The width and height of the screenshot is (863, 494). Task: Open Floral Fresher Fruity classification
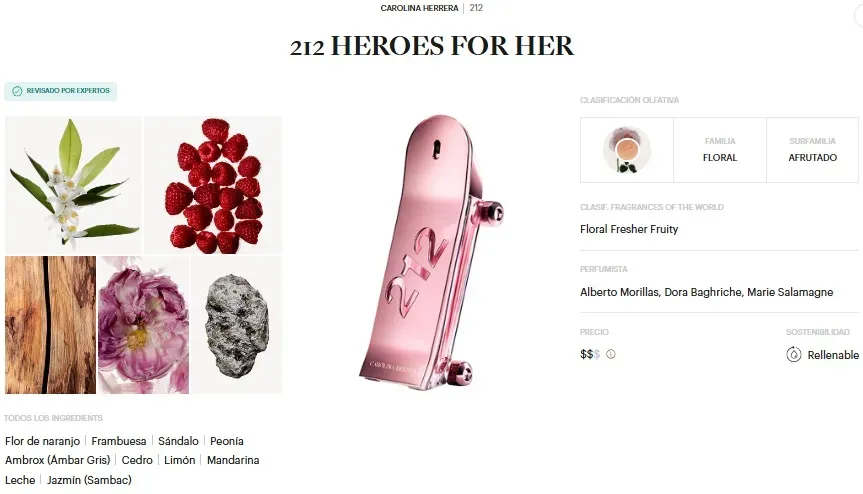[629, 229]
